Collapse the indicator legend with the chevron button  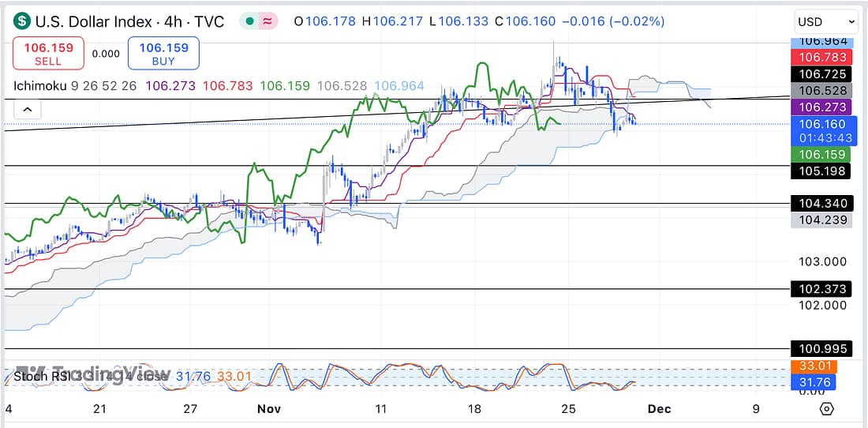click(27, 110)
